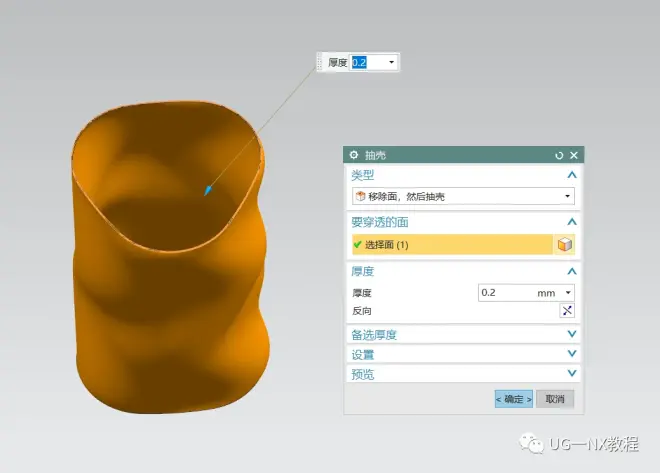The height and width of the screenshot is (473, 660).
Task: Expand the 设置 section
Action: [572, 354]
